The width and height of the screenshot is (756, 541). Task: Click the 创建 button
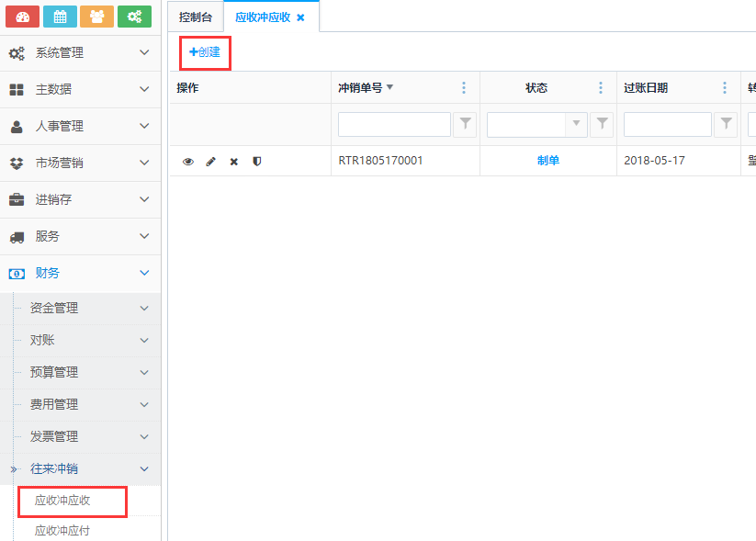coord(205,52)
